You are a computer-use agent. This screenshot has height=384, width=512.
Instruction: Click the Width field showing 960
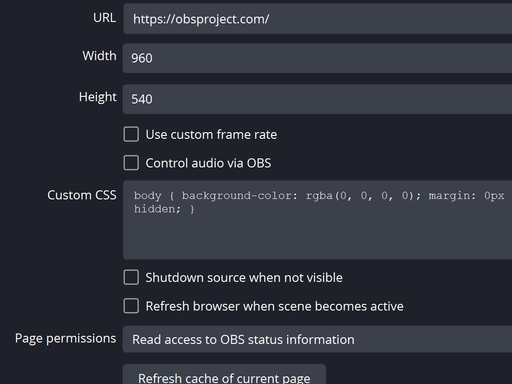coord(318,58)
